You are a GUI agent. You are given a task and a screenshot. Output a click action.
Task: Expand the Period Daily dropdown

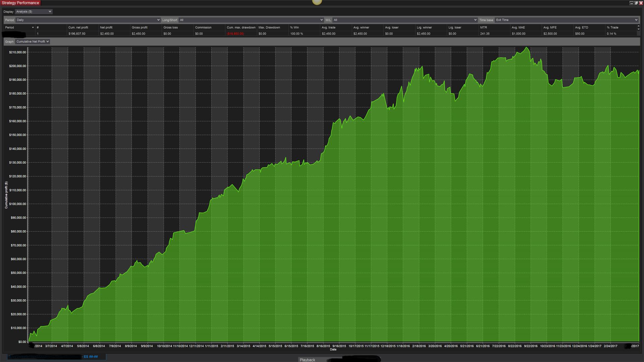click(x=88, y=20)
